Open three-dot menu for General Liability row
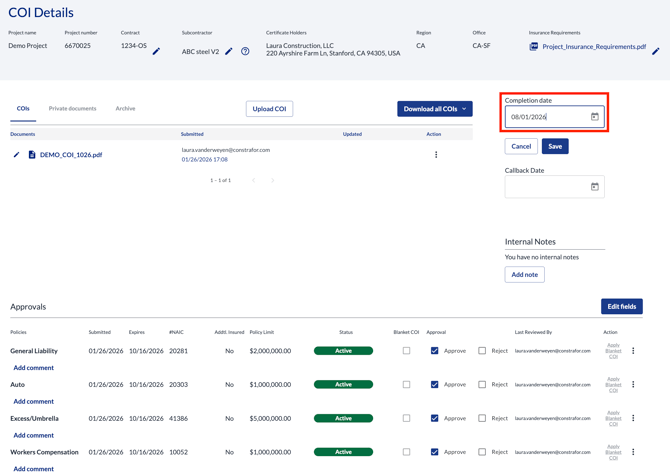This screenshot has height=475, width=670. coord(633,351)
